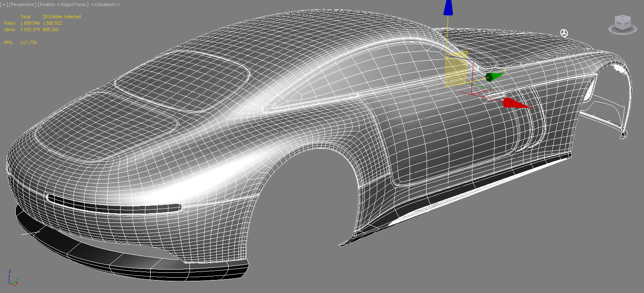The image size is (644, 293).
Task: Select the Mercedes star emblem on the hood
Action: 564,33
